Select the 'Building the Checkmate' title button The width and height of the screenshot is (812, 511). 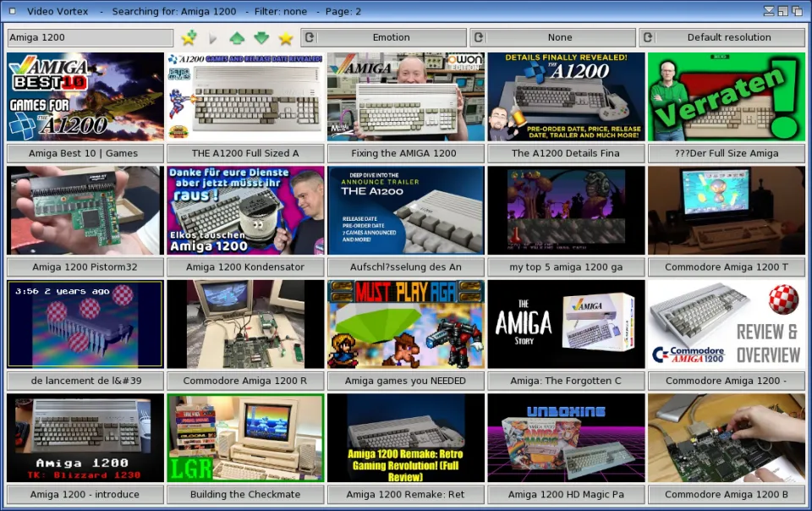[x=245, y=494]
